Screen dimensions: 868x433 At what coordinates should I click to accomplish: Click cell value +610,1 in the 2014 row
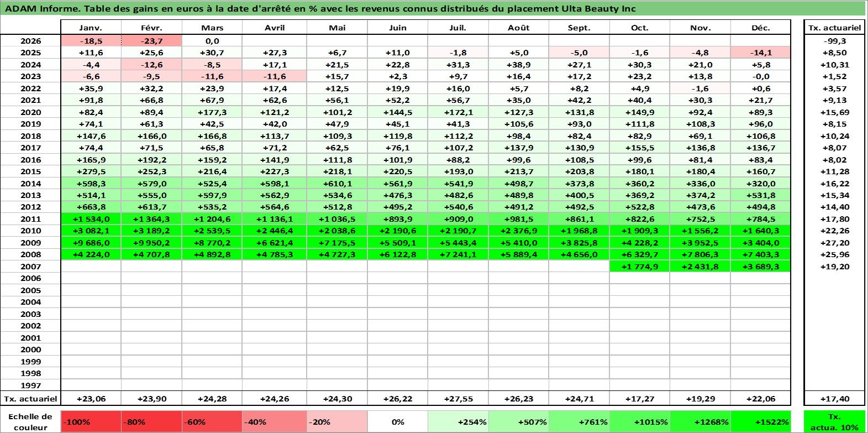[x=337, y=184]
